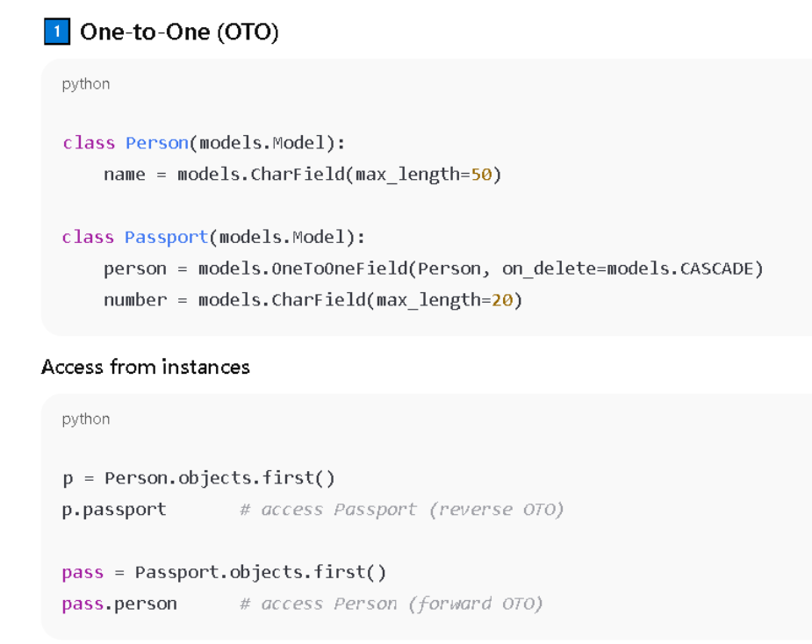Viewport: 812px width, 644px height.
Task: Click the One-to-One (OTO) heading
Action: pos(179,32)
